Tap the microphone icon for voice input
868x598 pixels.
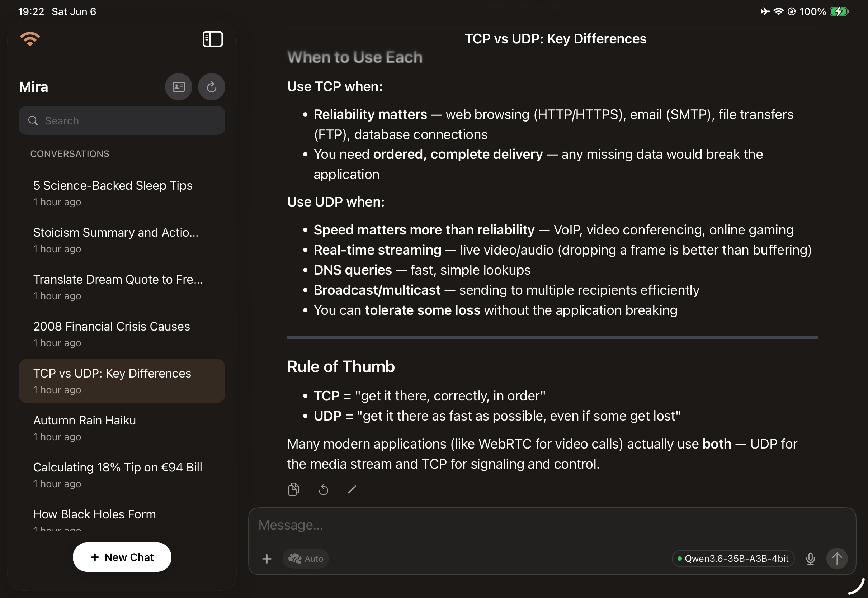810,559
